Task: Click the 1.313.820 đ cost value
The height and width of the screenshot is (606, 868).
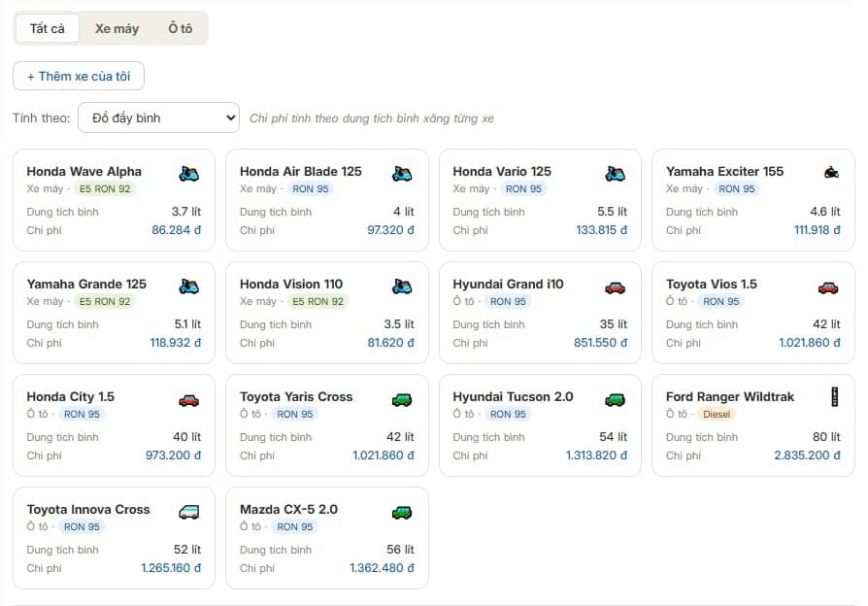Action: coord(597,454)
